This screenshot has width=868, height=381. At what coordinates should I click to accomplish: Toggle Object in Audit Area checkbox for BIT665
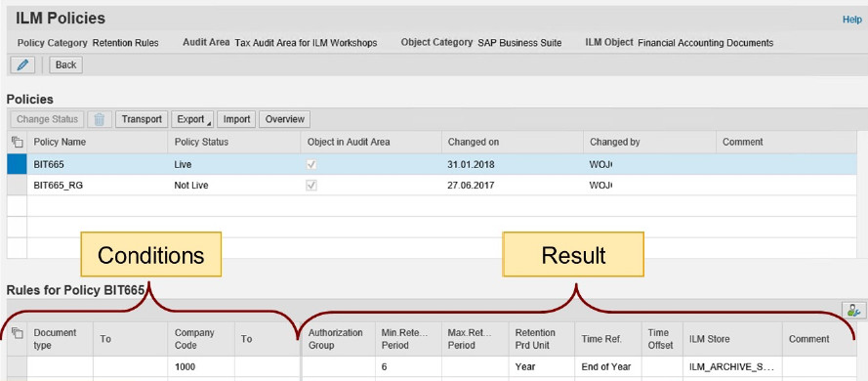[x=311, y=164]
